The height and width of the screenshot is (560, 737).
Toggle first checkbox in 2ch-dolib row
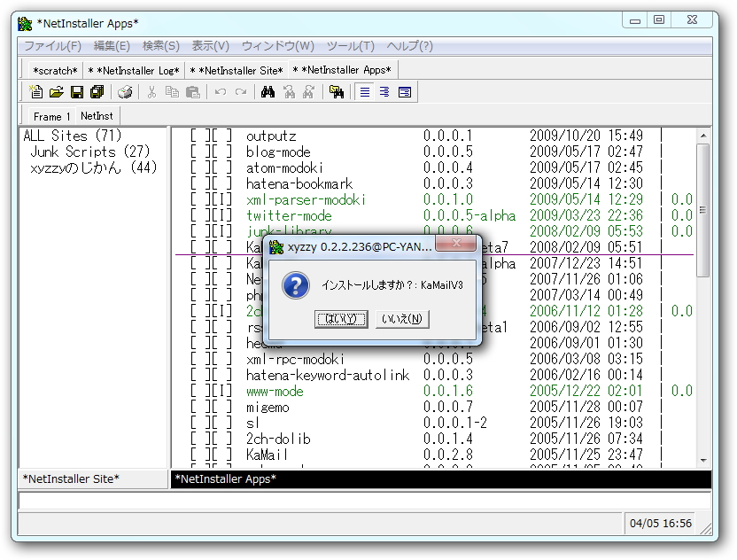(x=200, y=439)
